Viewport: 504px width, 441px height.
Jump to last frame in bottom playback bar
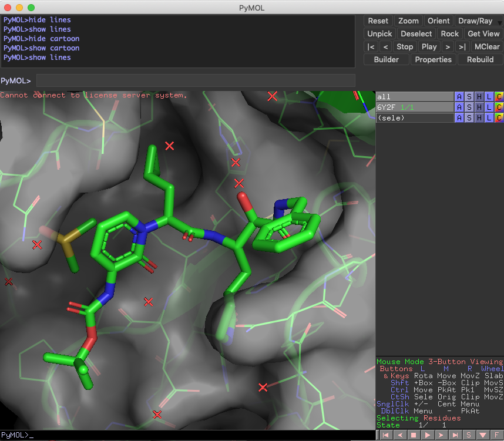[x=455, y=435]
